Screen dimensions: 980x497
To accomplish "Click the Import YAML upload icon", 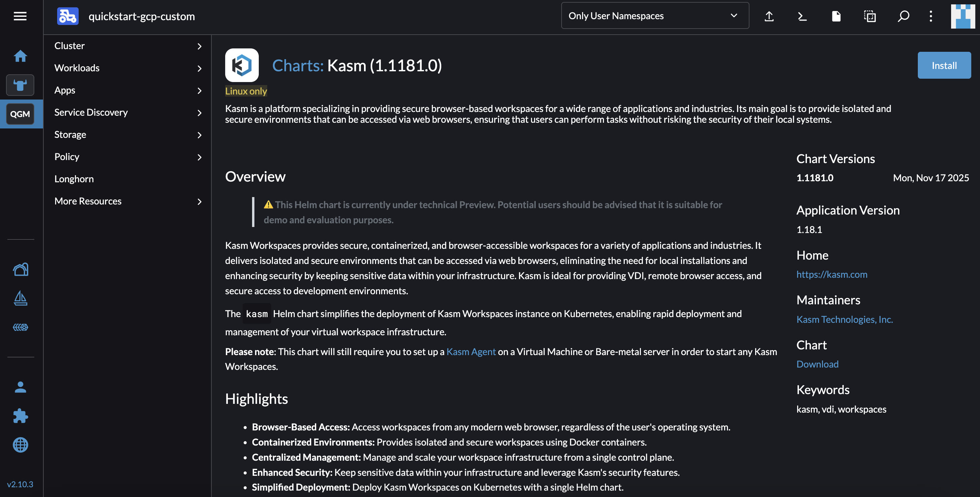I will (x=769, y=16).
